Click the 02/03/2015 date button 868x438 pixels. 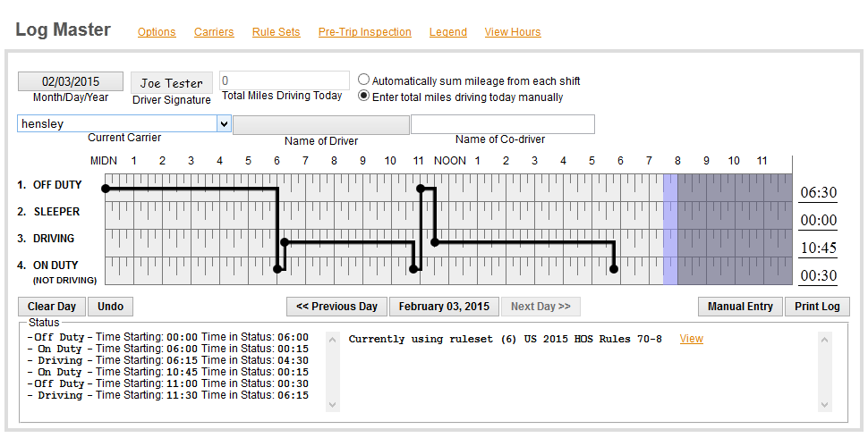(x=71, y=82)
